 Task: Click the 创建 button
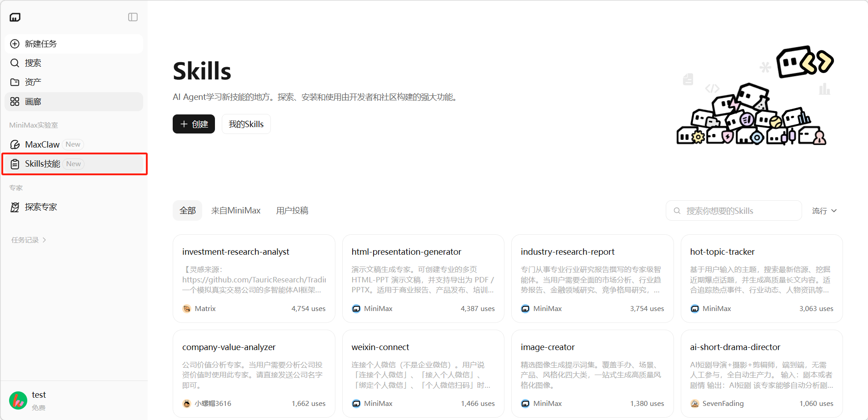click(194, 124)
